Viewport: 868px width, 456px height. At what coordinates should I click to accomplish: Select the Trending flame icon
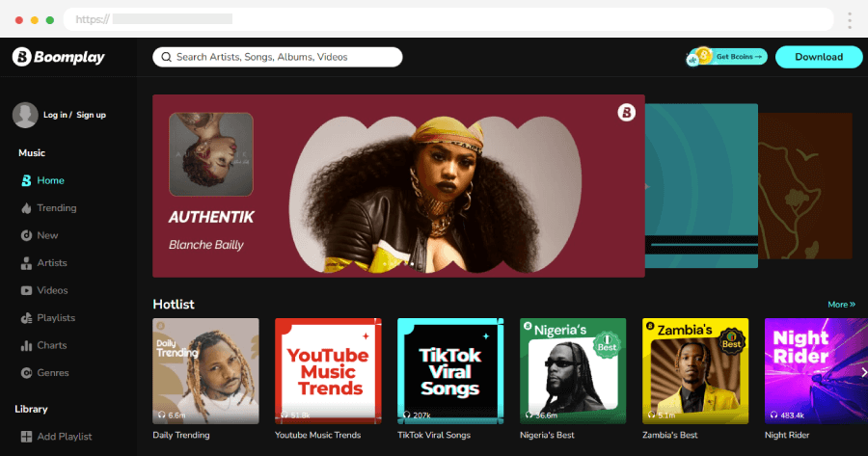click(27, 208)
